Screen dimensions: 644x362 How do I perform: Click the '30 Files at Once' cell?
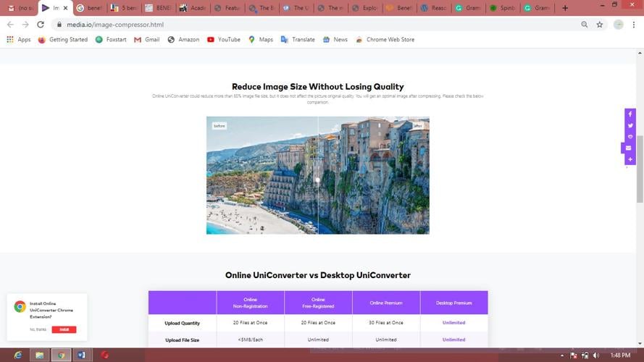click(386, 323)
